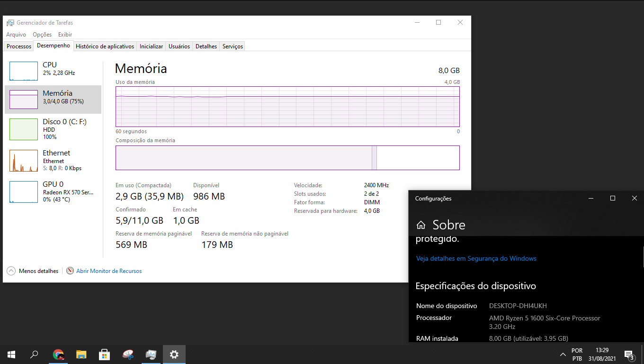This screenshot has width=644, height=364.
Task: Open the clock showing 13:29
Action: click(x=602, y=355)
